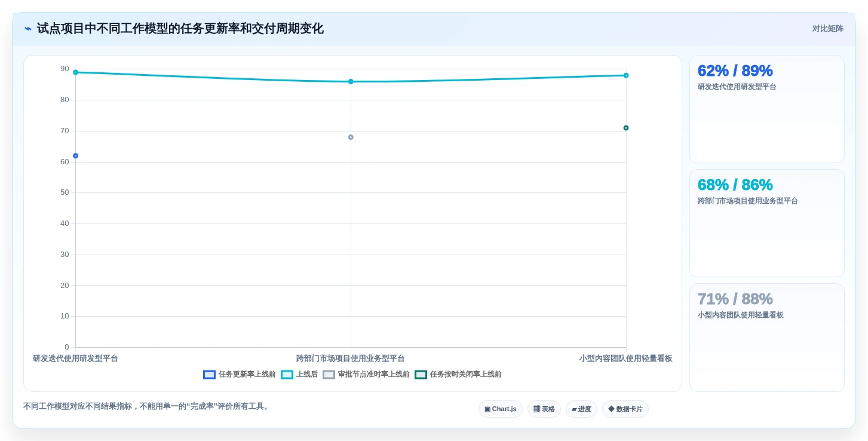868x441 pixels.
Task: Click the card caption 小型内容团队使用轻量看板
Action: [740, 315]
